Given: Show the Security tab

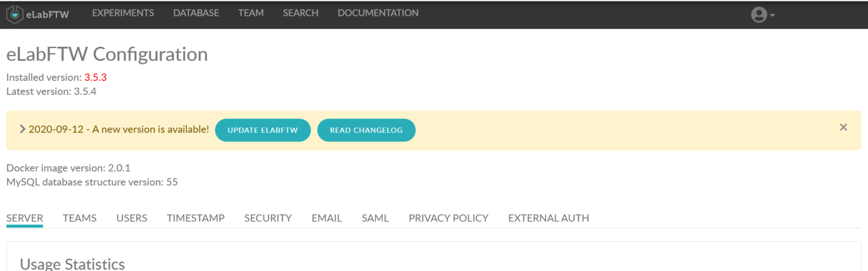Looking at the screenshot, I should pos(268,218).
